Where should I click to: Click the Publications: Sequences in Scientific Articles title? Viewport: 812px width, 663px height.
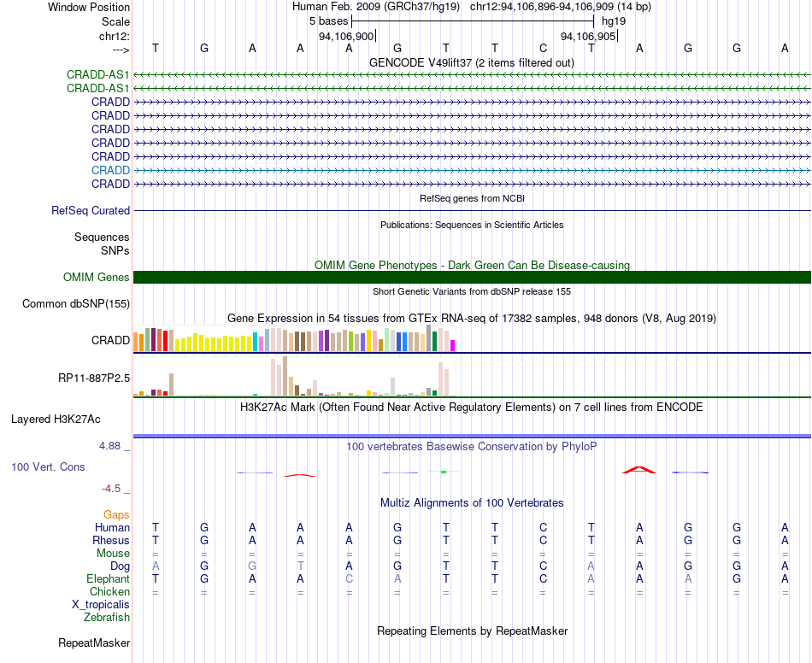pyautogui.click(x=472, y=225)
